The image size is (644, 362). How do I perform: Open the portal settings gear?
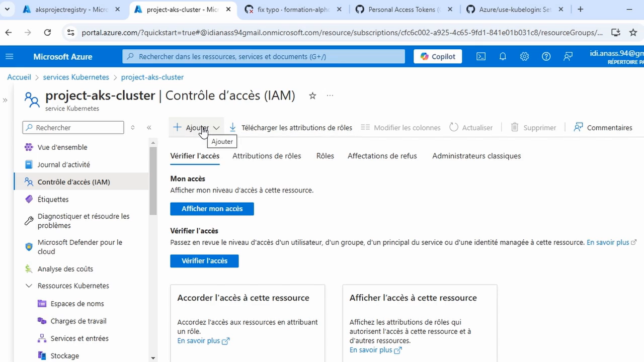click(524, 56)
